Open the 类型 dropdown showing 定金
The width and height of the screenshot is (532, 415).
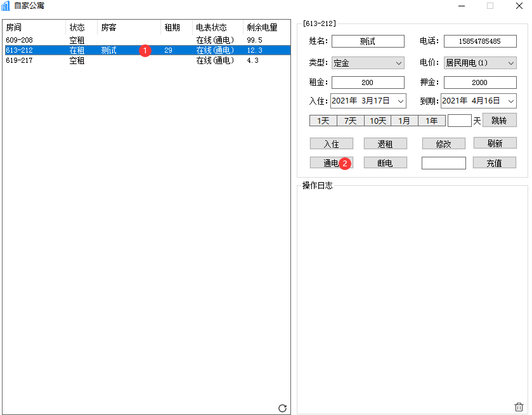coord(368,63)
